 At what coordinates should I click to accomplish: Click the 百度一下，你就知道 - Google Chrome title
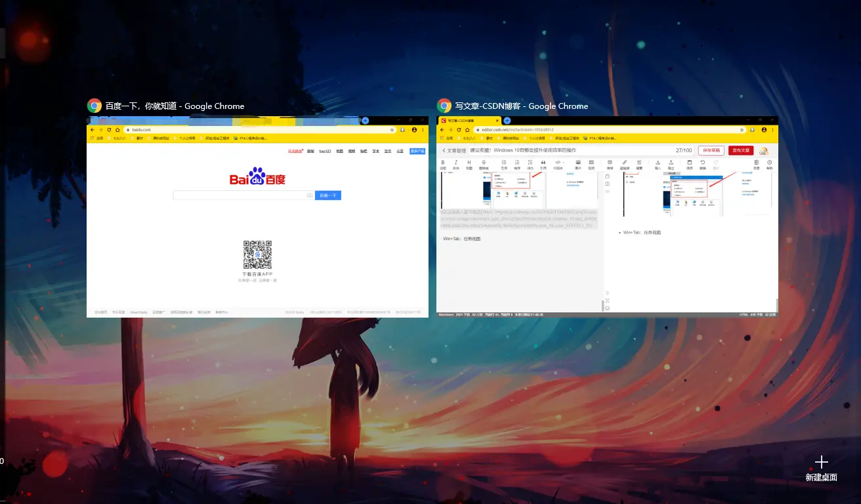[x=175, y=106]
